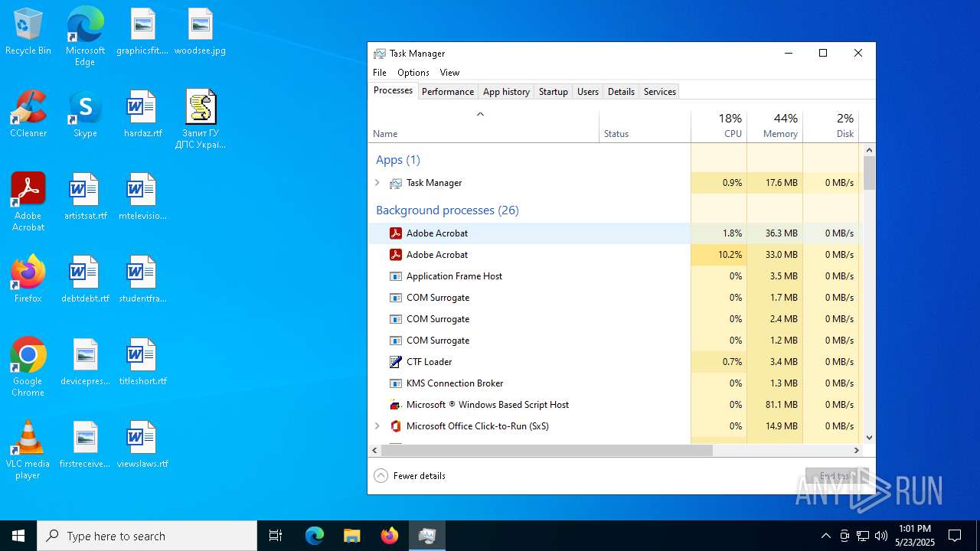Switch to the App history tab

tap(506, 92)
